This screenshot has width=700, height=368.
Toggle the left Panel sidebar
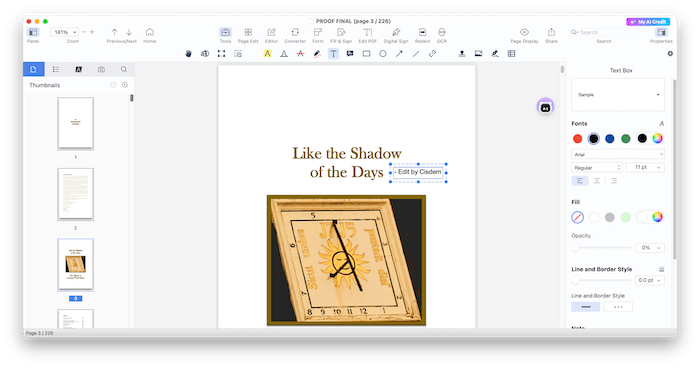[x=33, y=35]
